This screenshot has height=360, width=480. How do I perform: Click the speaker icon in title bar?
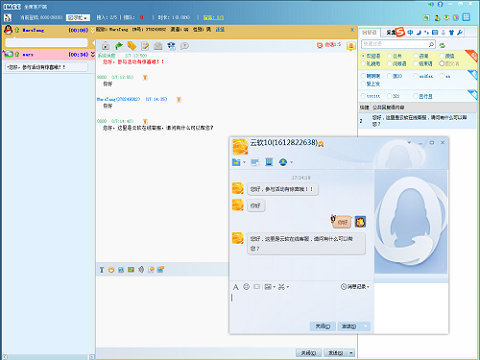[431, 4]
